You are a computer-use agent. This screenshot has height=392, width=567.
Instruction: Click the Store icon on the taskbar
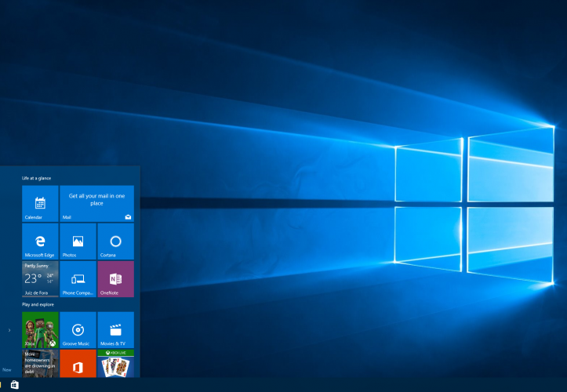(14, 385)
